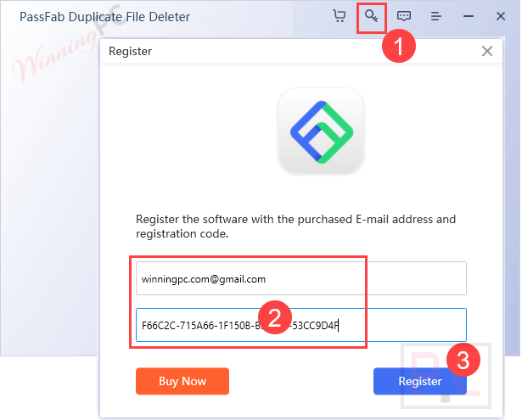Viewport: 522px width, 420px height.
Task: Focus the registration code field
Action: point(301,325)
